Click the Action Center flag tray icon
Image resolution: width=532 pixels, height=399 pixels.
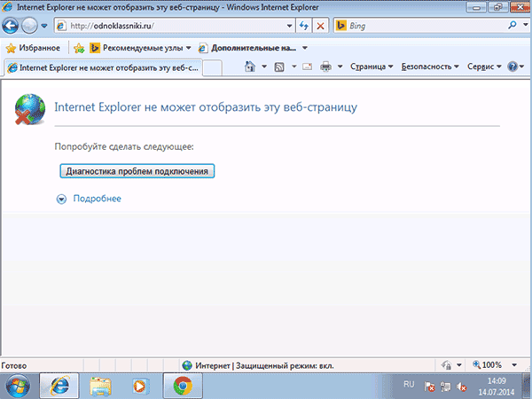pos(429,386)
